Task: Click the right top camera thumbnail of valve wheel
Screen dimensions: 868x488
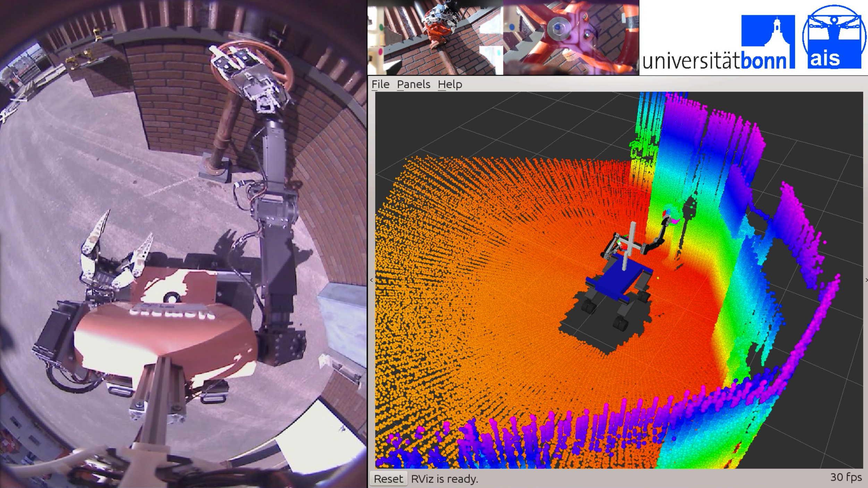Action: (x=571, y=37)
